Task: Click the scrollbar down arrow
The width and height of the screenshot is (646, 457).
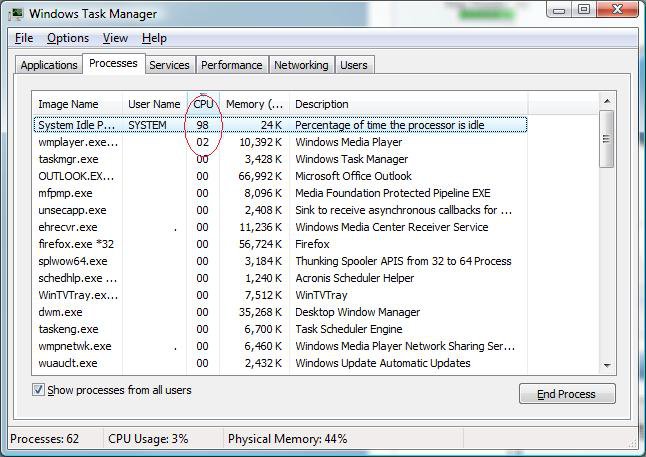Action: [x=606, y=366]
